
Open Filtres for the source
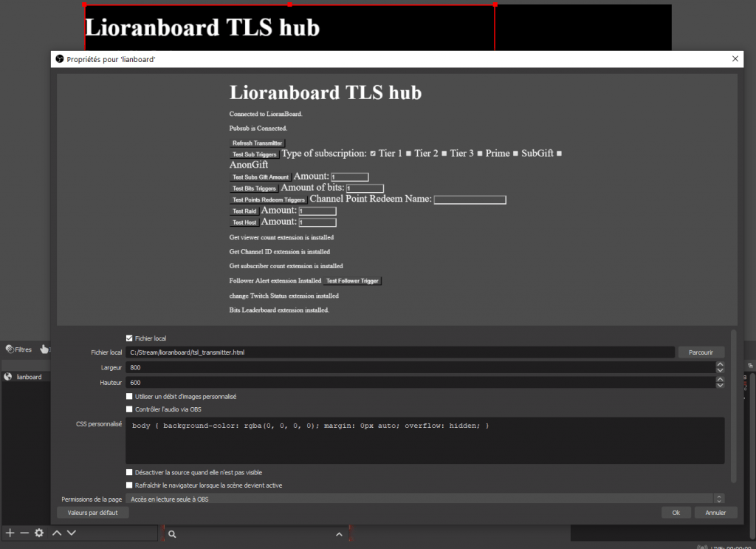[x=18, y=349]
